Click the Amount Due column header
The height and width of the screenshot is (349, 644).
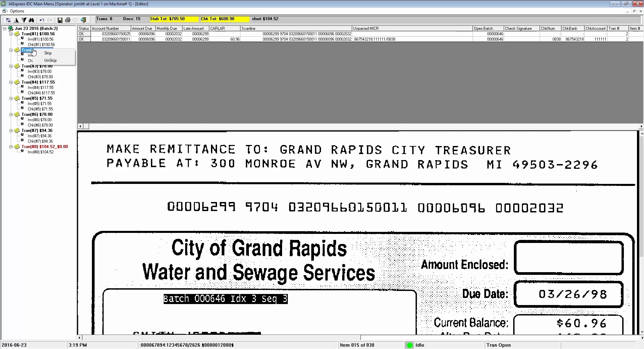pos(143,29)
